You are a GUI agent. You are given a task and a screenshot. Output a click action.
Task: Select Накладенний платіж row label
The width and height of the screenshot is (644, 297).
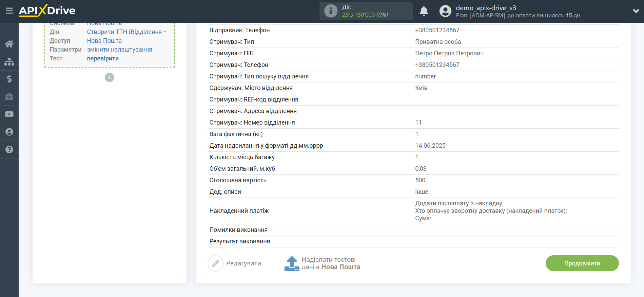click(x=239, y=211)
